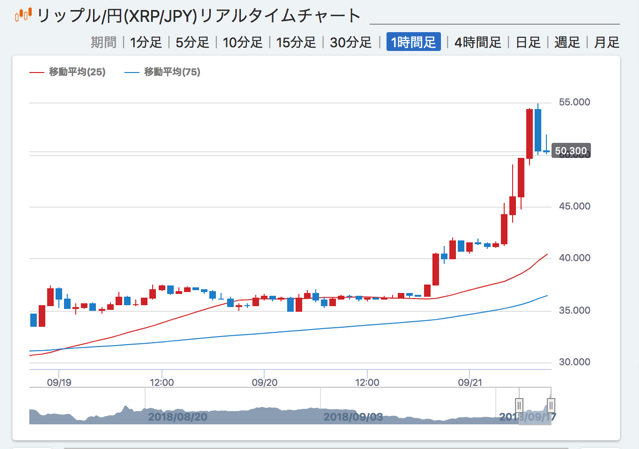Show the 日足 daily chart
The image size is (639, 449).
tap(528, 42)
